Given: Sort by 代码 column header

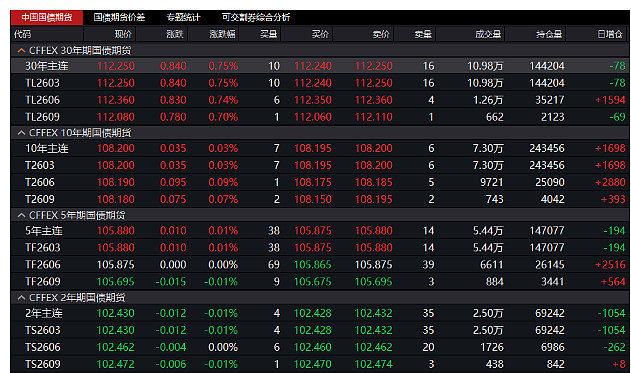Looking at the screenshot, I should tap(23, 34).
